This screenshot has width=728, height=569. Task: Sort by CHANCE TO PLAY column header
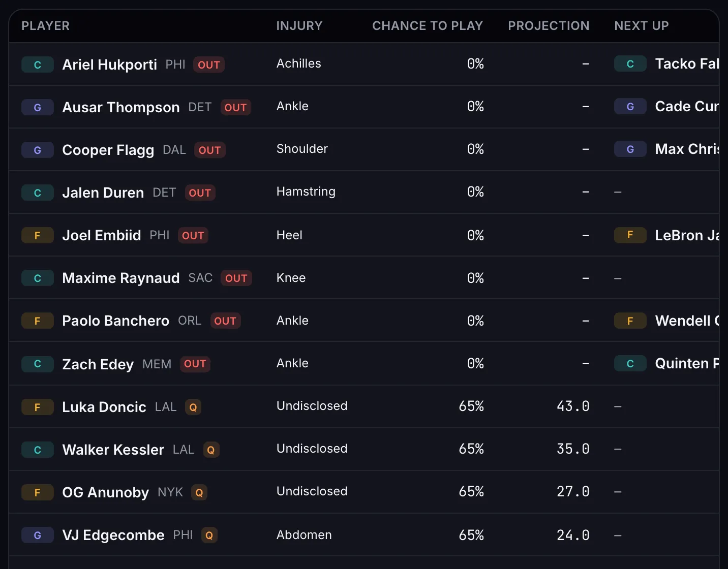pos(428,26)
